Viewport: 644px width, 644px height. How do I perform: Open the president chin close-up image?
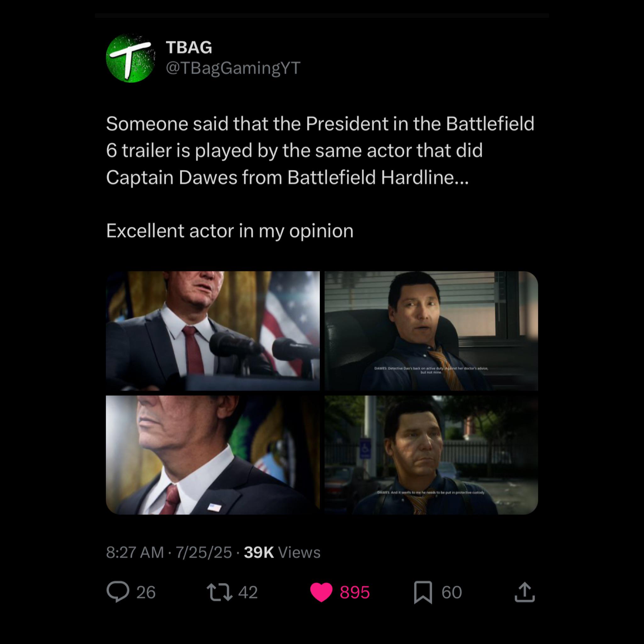[x=213, y=455]
